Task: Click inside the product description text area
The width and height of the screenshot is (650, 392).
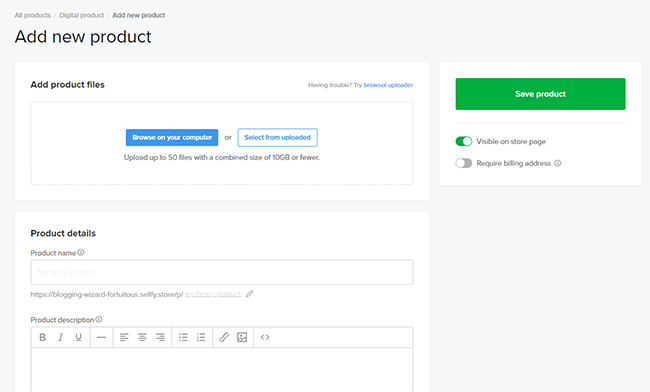Action: (222, 370)
